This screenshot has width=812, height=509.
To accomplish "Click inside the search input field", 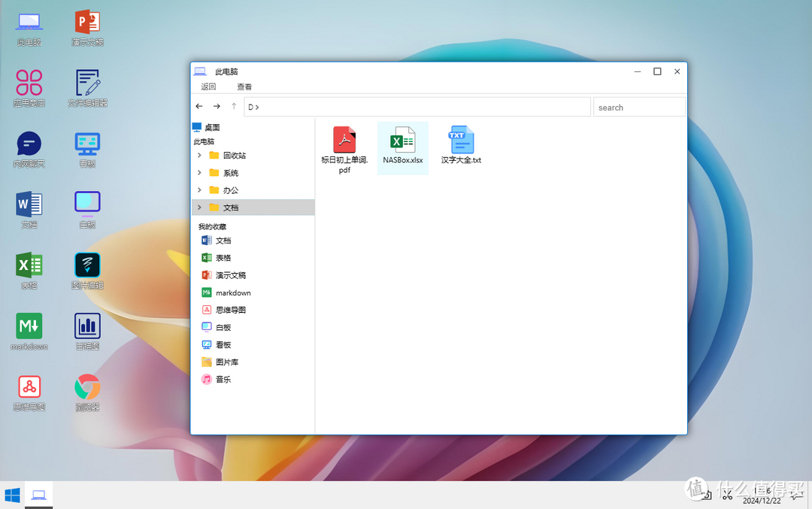I will [x=639, y=107].
